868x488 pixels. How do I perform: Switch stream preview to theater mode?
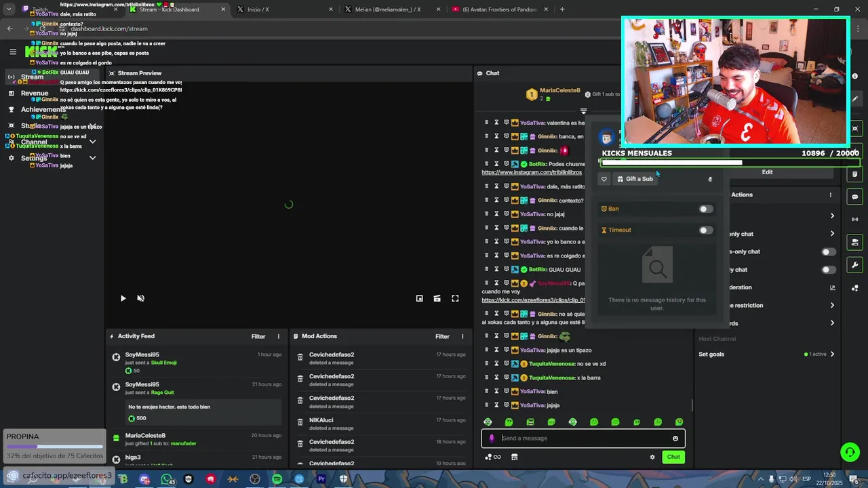coord(437,298)
